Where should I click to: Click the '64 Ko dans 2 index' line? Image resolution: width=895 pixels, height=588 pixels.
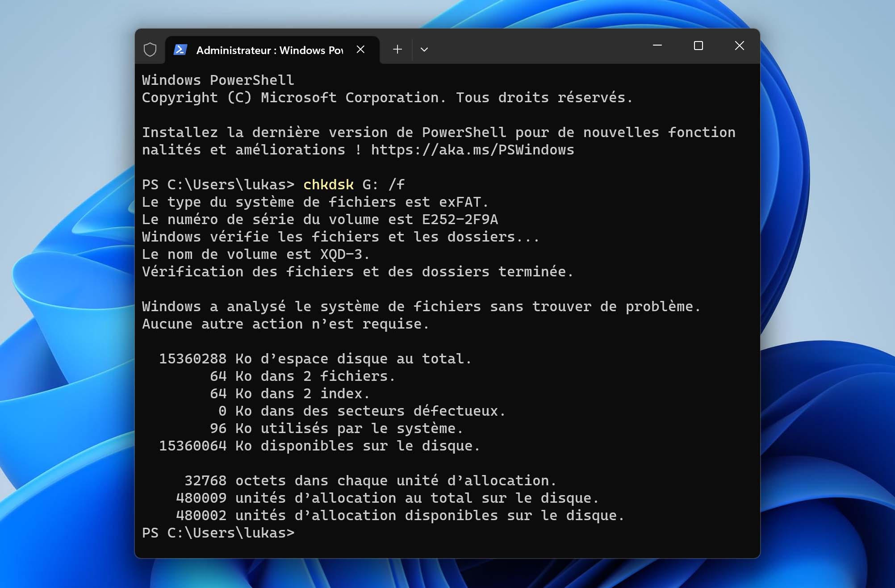tap(290, 394)
